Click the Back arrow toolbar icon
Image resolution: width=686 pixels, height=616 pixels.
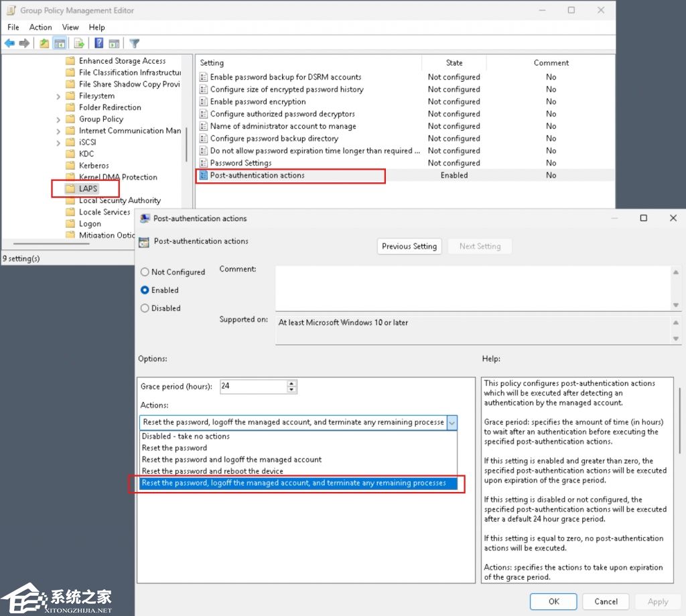[x=9, y=44]
